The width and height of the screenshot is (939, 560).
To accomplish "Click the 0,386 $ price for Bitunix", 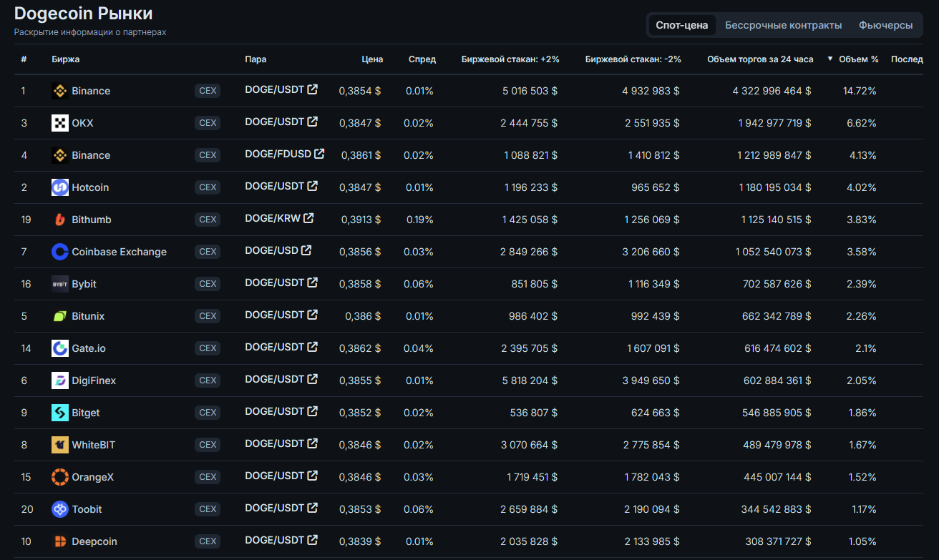I will pyautogui.click(x=364, y=316).
